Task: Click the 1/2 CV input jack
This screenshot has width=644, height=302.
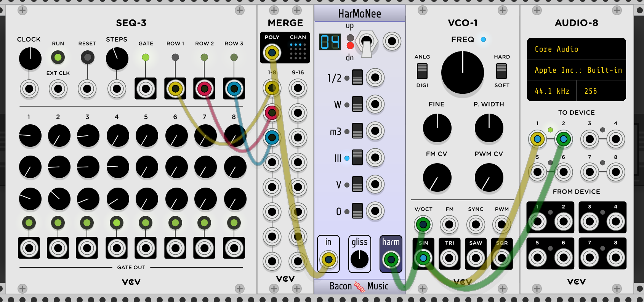Action: click(x=375, y=77)
